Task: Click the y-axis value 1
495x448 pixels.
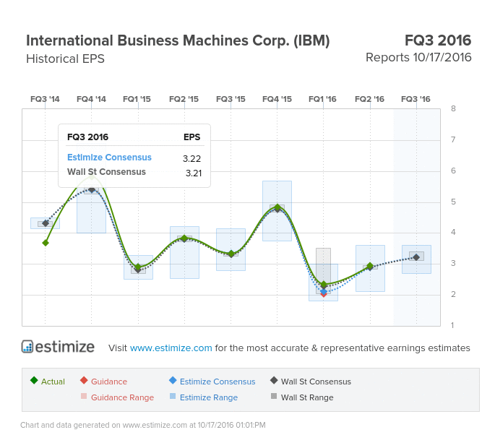Action: point(452,325)
